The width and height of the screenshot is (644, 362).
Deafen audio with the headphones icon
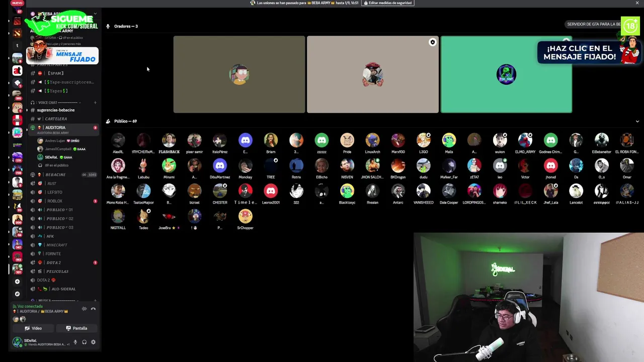pyautogui.click(x=84, y=342)
